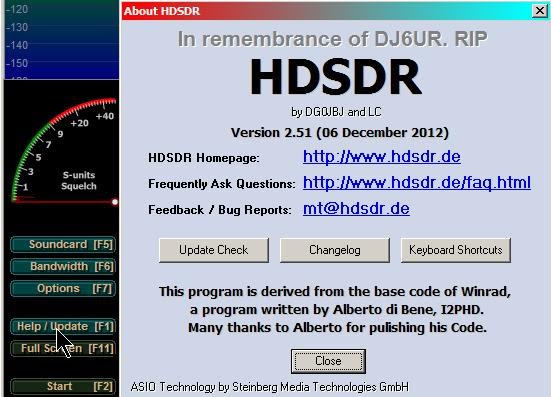Screen dimensions: 551x397
Task: Click the S-units label on the meter
Action: pos(79,175)
